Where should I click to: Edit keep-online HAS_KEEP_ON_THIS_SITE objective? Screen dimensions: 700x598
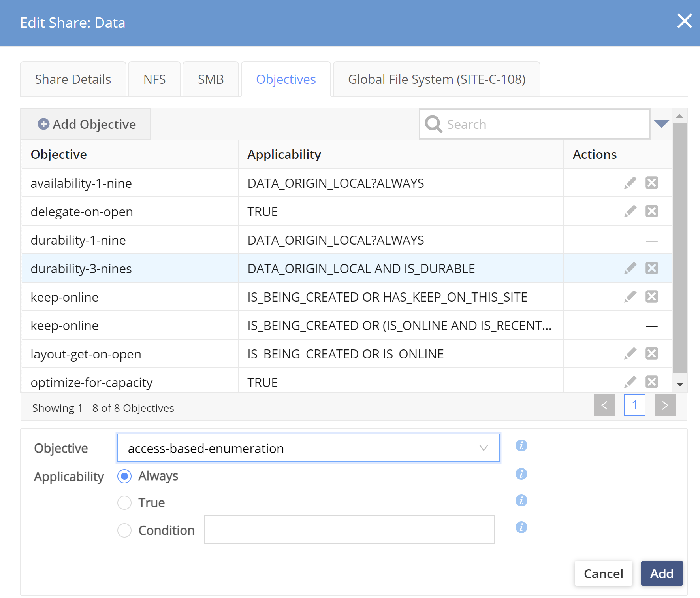(x=630, y=297)
